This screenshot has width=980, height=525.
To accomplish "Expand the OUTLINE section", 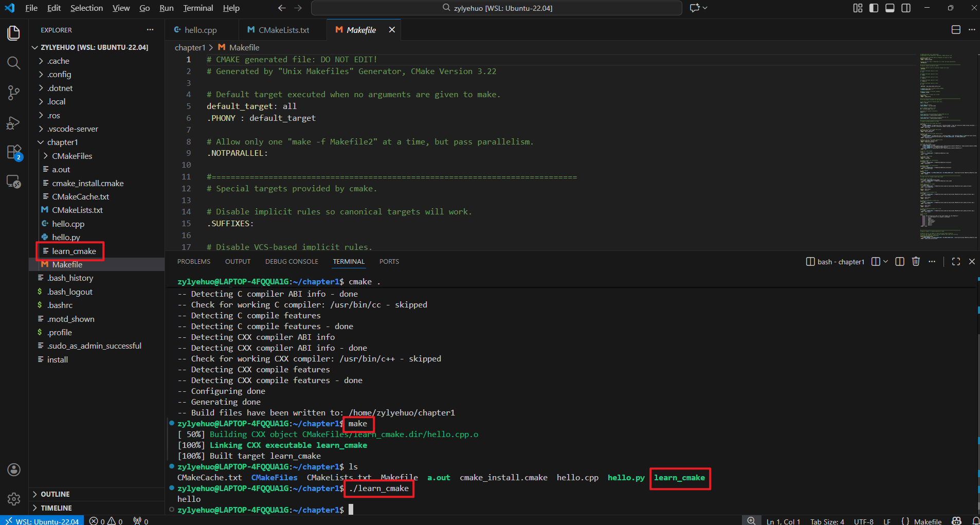I will (x=97, y=494).
